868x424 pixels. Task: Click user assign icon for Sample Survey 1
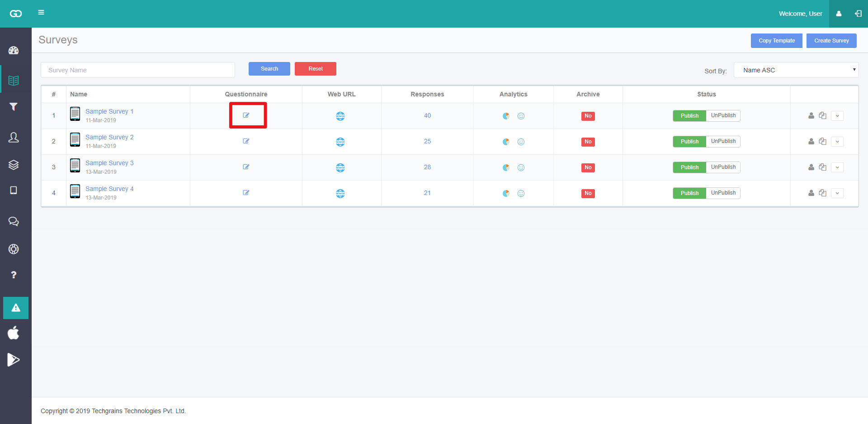click(x=811, y=116)
